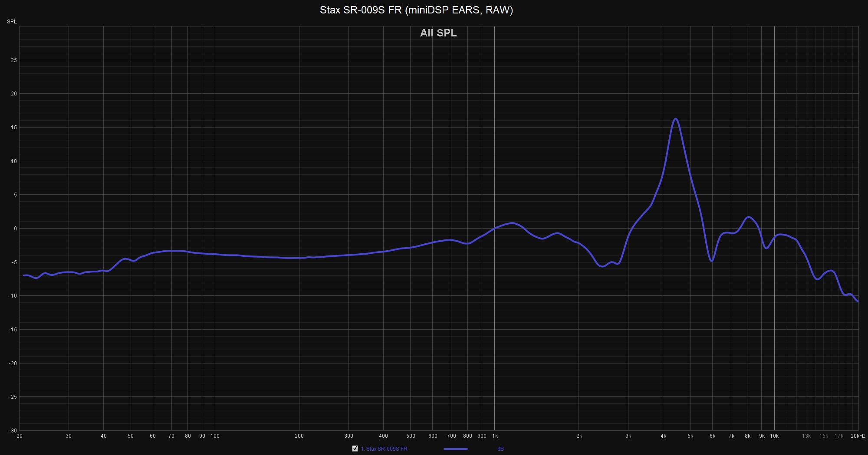Click the '1: Stax SR-009S FR' legend label
868x455 pixels.
(384, 449)
